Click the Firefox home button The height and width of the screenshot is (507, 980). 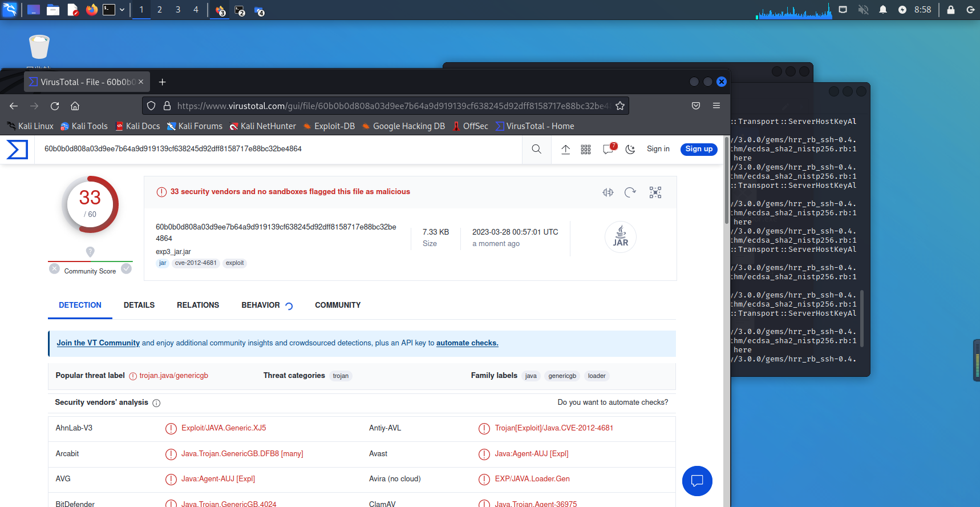click(x=75, y=106)
